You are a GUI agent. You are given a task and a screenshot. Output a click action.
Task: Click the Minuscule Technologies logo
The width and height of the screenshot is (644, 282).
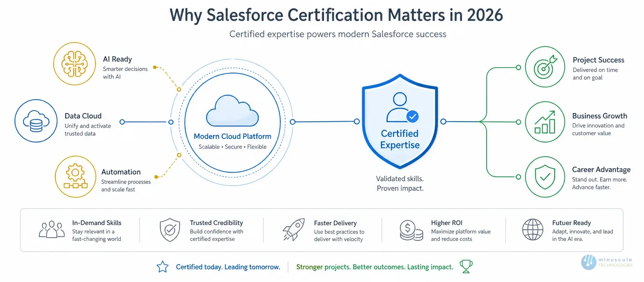coord(607,262)
